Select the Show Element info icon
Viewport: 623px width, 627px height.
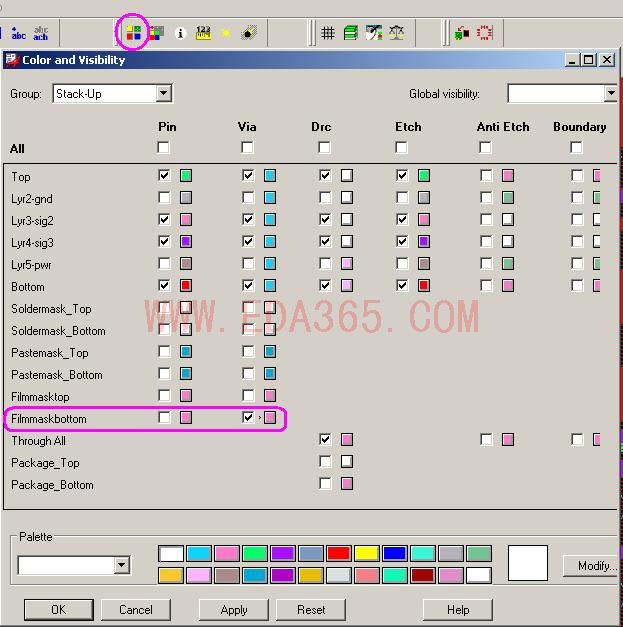pos(180,33)
